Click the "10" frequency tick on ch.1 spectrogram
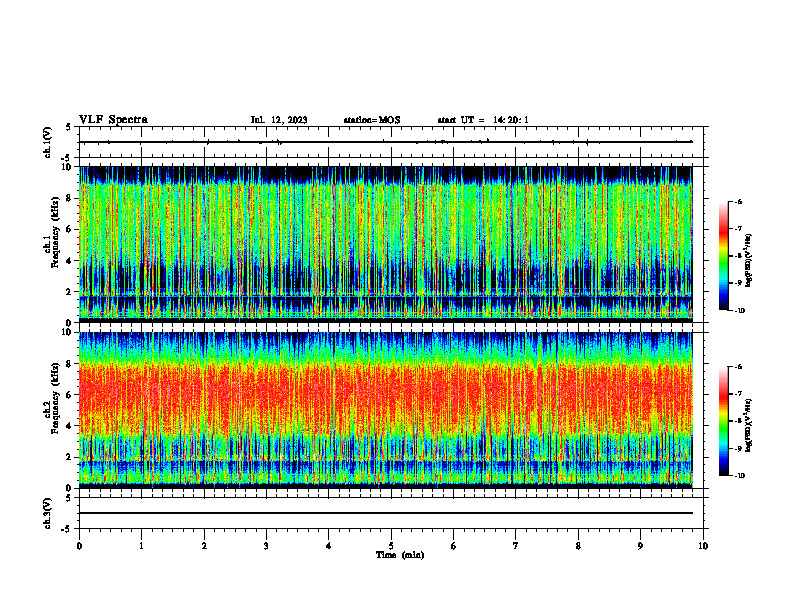Viewport: 792px width, 612px height. tap(68, 167)
